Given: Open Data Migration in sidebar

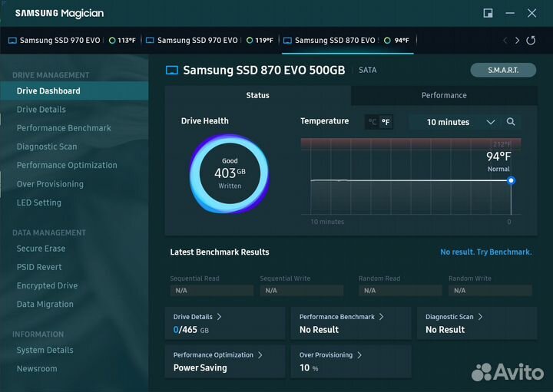Looking at the screenshot, I should point(45,305).
